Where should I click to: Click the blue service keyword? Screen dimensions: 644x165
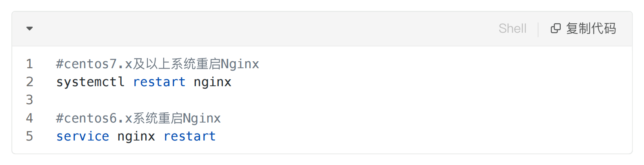coord(82,136)
